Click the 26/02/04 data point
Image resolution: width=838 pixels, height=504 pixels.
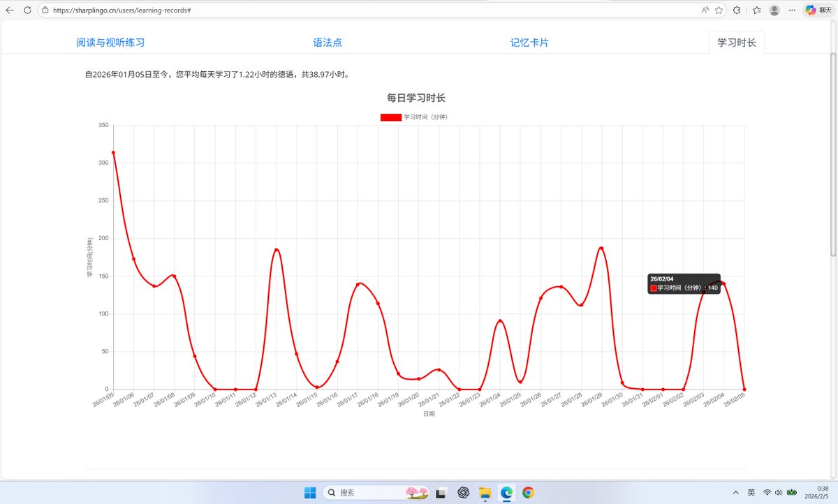[x=723, y=283]
